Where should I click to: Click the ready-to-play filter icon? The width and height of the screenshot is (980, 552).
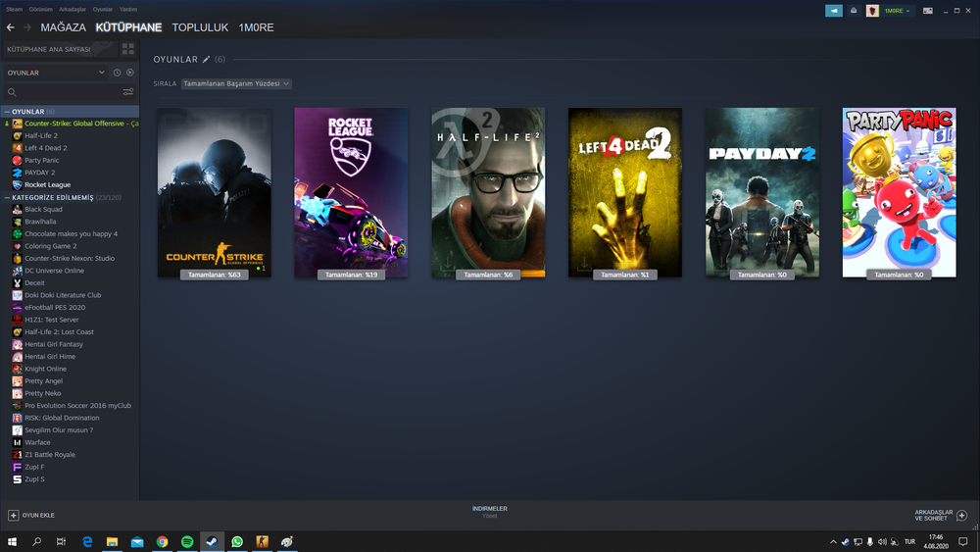pos(130,73)
